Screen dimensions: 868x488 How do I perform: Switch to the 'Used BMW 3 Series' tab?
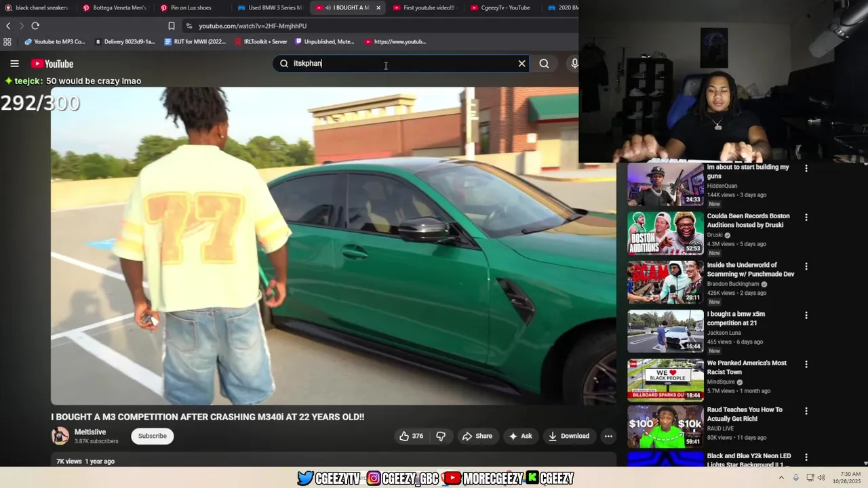[x=269, y=7]
